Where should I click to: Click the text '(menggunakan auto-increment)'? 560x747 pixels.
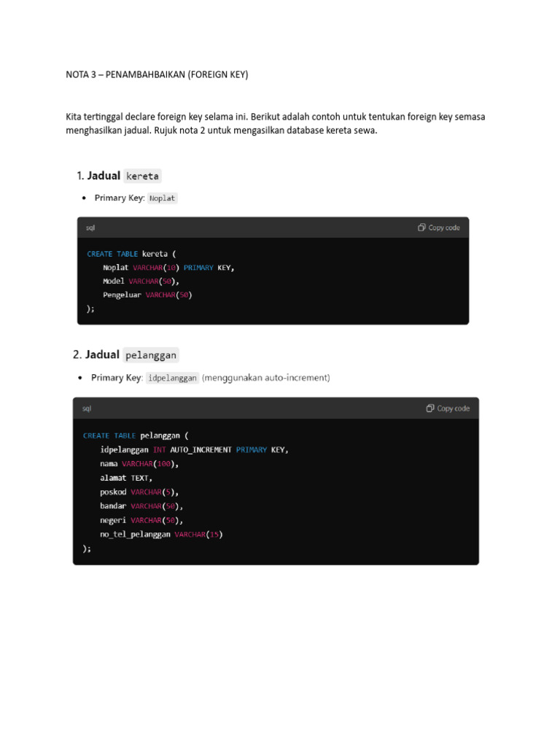pyautogui.click(x=266, y=378)
